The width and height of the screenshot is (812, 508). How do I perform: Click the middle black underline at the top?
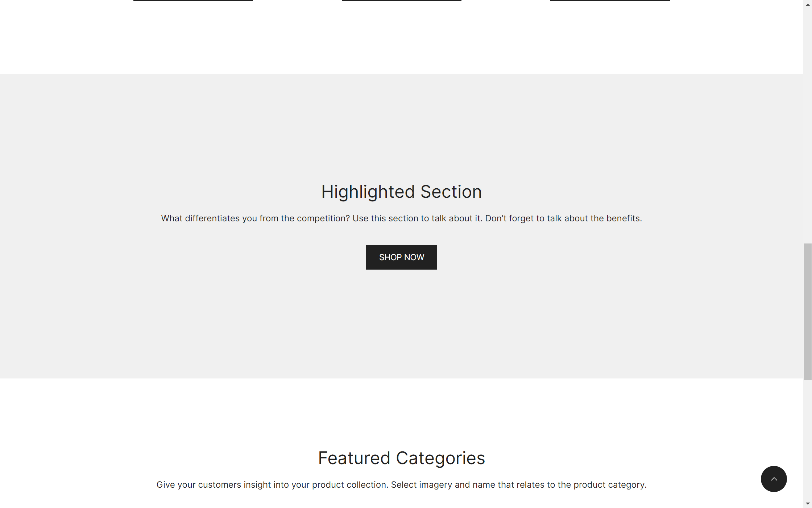tap(401, 0)
